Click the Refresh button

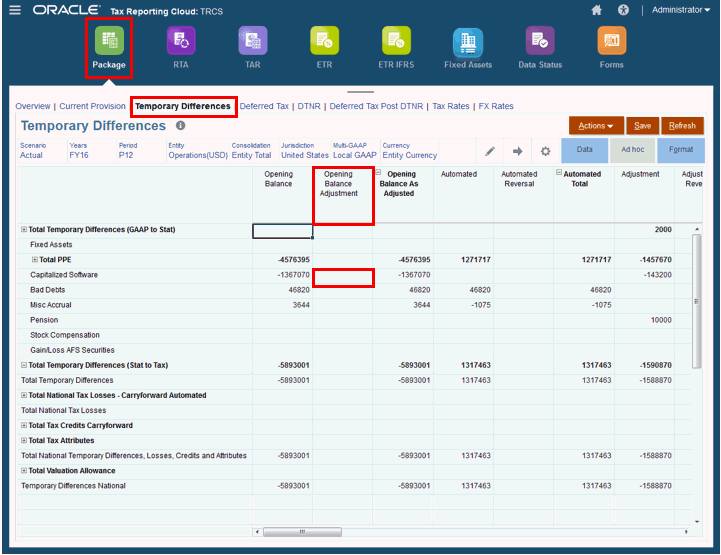click(x=682, y=126)
